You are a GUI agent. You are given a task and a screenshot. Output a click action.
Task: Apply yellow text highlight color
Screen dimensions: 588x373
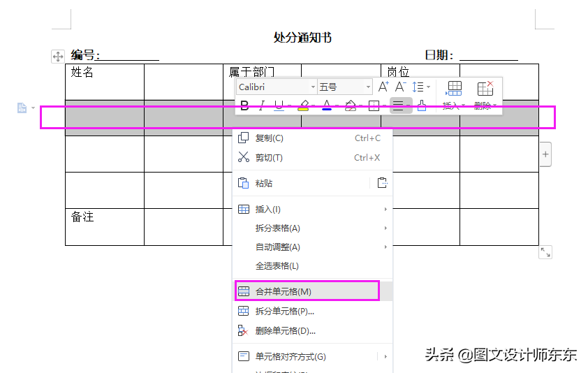pos(303,105)
